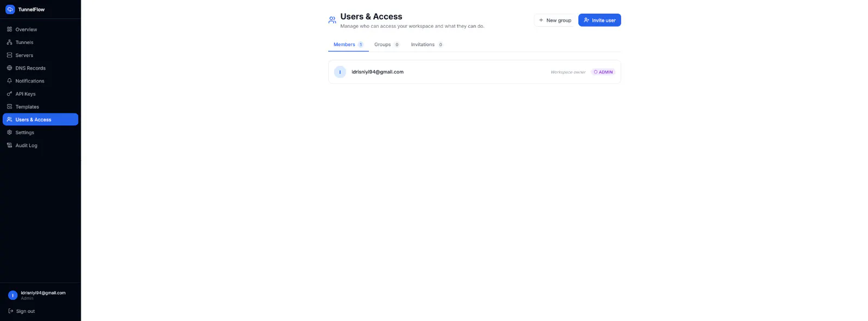
Task: Go to Tunnels in the sidebar
Action: click(41, 42)
